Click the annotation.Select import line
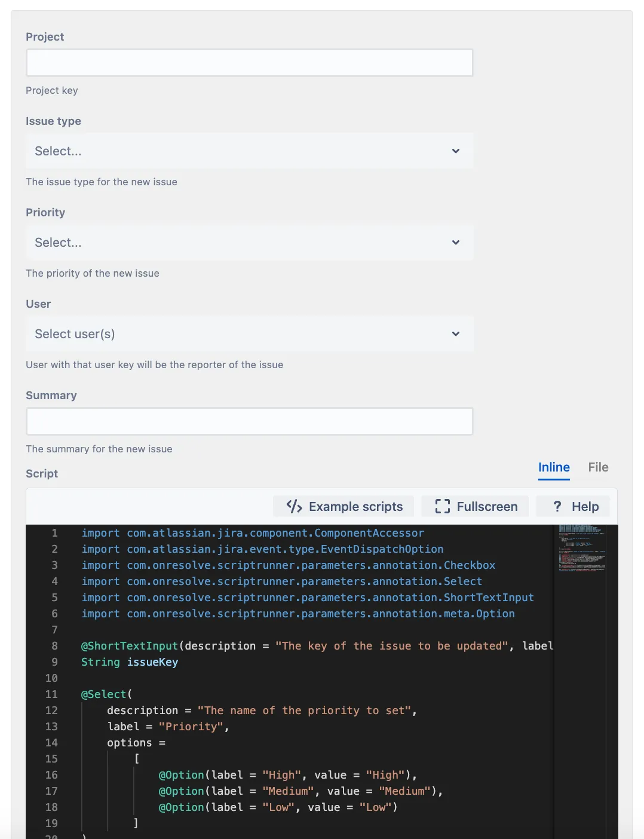Viewport: 644px width, 839px height. pos(281,581)
